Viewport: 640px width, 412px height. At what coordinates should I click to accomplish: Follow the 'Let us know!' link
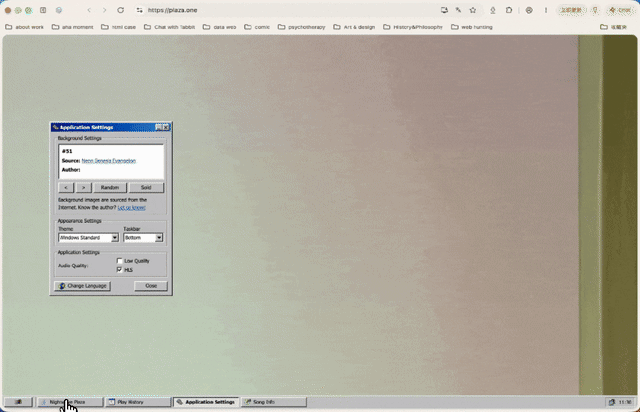click(131, 208)
